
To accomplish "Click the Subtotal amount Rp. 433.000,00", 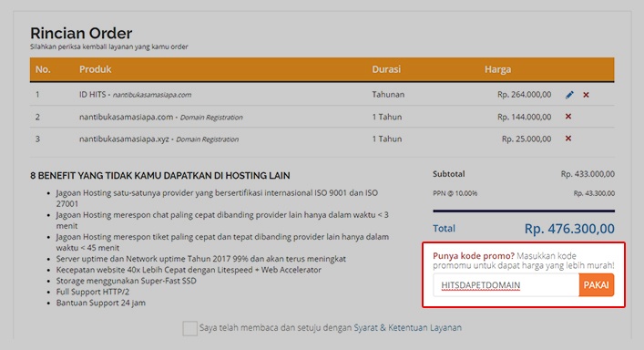I will [588, 174].
